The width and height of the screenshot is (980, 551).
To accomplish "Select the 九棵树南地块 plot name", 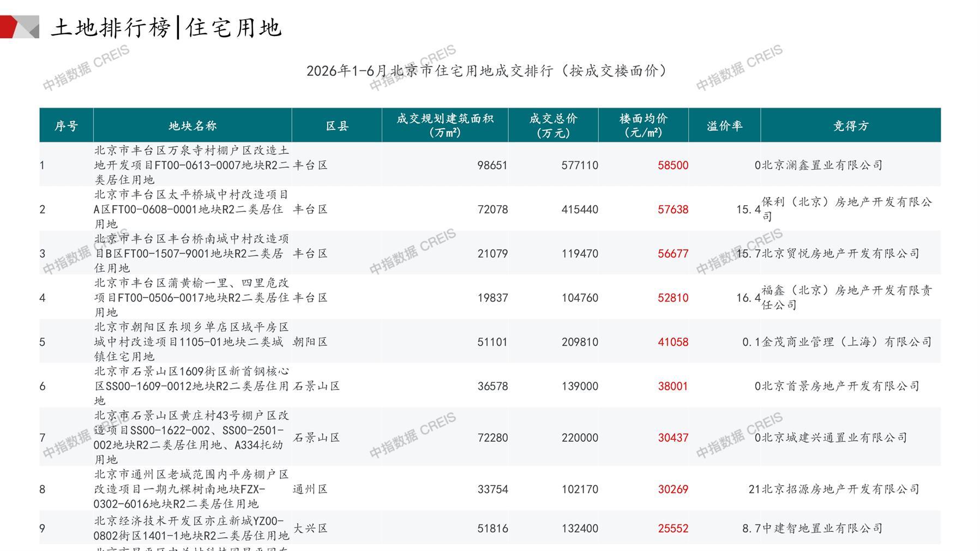I will coord(191,489).
